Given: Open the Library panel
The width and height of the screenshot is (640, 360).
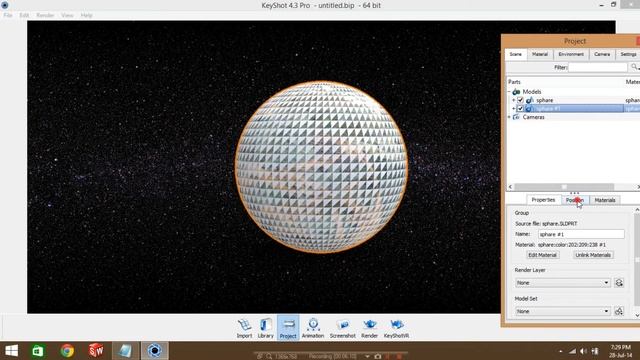Looking at the screenshot, I should 265,328.
